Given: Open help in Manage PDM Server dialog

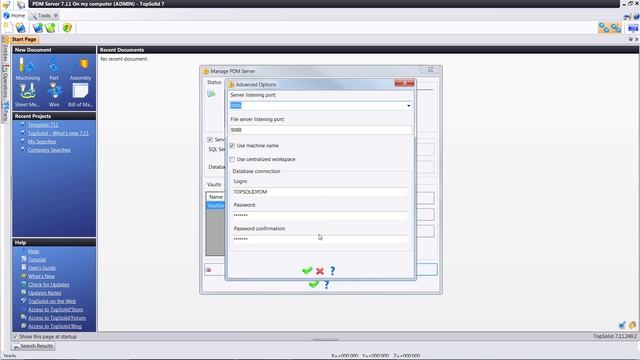Looking at the screenshot, I should click(x=327, y=284).
